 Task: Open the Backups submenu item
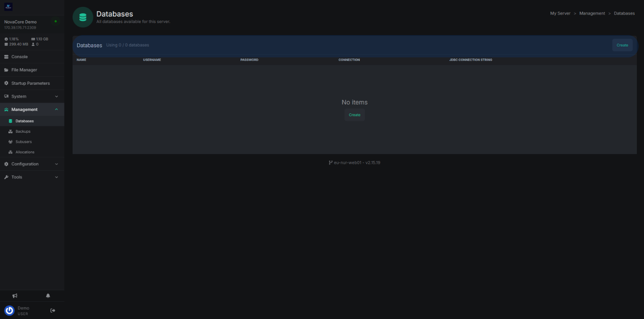pos(23,131)
